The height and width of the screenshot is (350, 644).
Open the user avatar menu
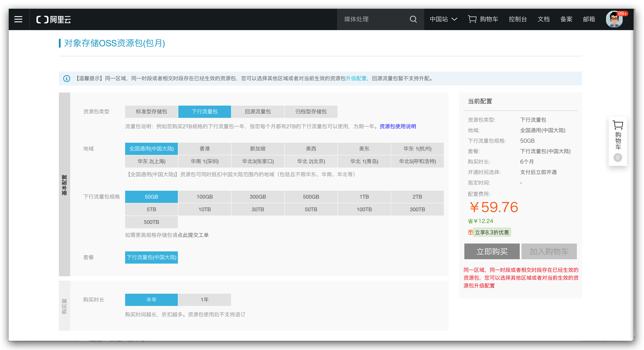(614, 19)
